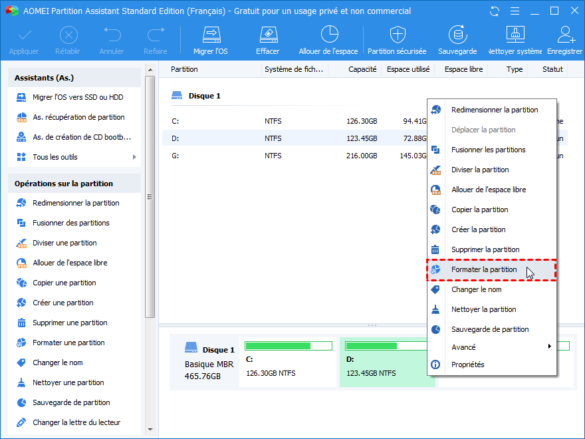This screenshot has width=585, height=439.
Task: Choose Sauvegarde de partition in context menu
Action: coord(492,329)
